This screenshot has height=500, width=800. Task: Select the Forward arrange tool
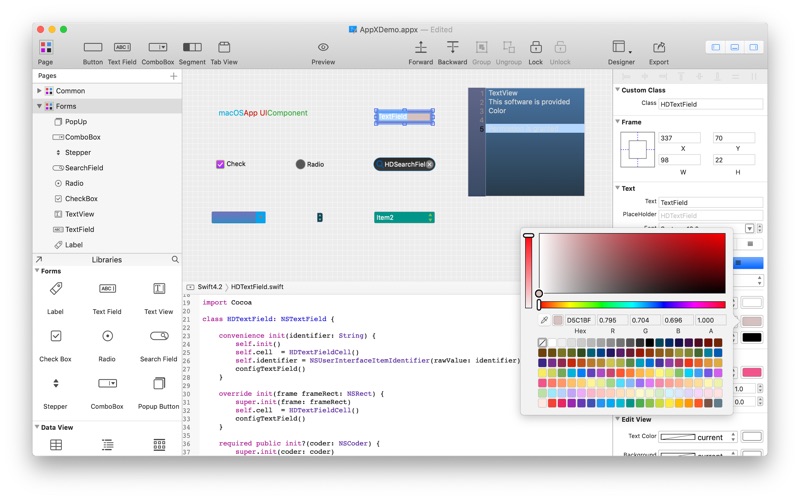pyautogui.click(x=421, y=47)
